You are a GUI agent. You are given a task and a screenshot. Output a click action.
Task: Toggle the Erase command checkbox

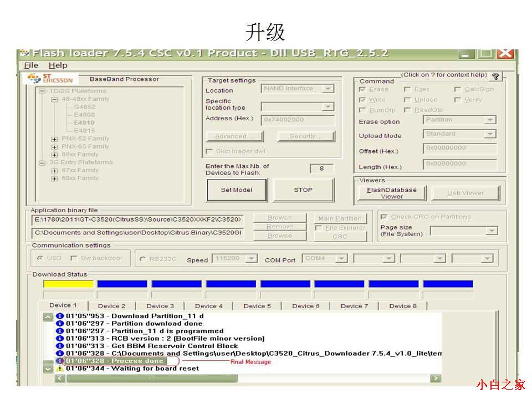point(362,90)
